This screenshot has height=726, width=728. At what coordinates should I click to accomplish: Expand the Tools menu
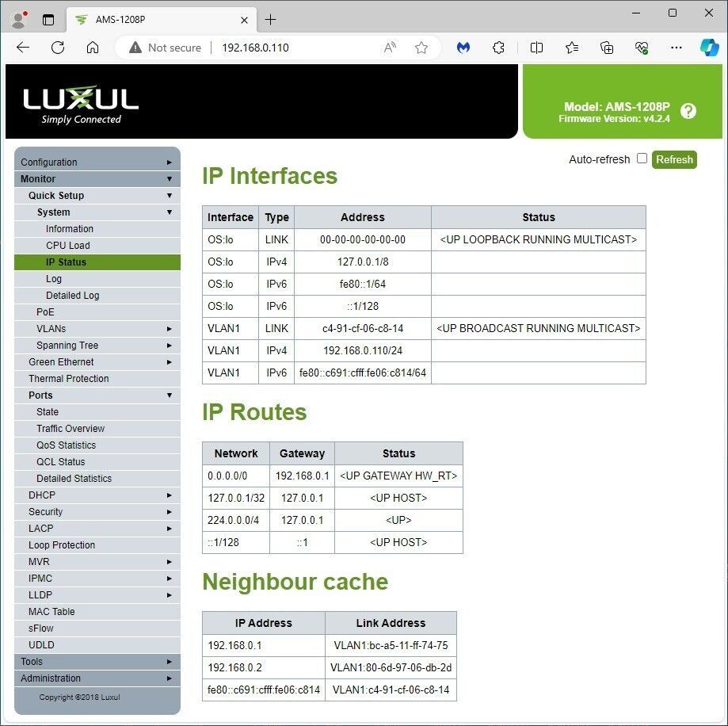(x=97, y=662)
